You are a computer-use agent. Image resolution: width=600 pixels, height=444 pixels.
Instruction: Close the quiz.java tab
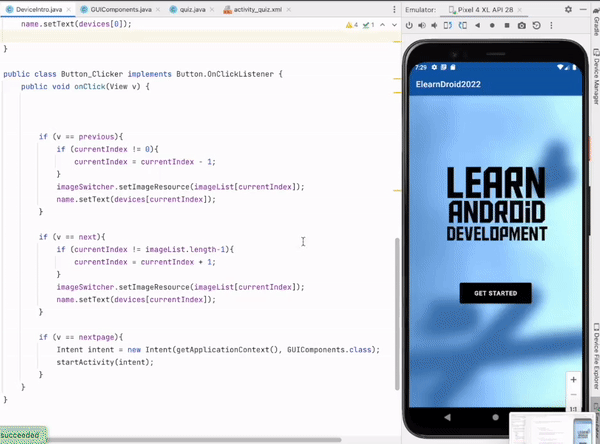coord(212,10)
